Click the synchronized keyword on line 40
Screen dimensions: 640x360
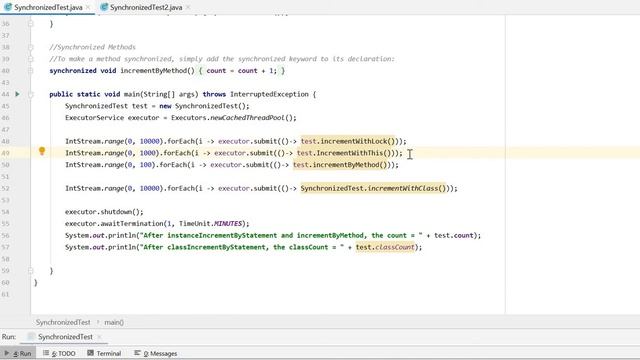click(x=73, y=71)
